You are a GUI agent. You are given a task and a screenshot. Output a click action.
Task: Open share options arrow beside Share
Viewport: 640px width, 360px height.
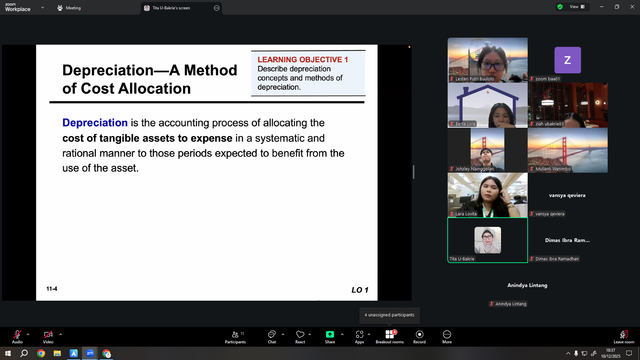pyautogui.click(x=342, y=334)
